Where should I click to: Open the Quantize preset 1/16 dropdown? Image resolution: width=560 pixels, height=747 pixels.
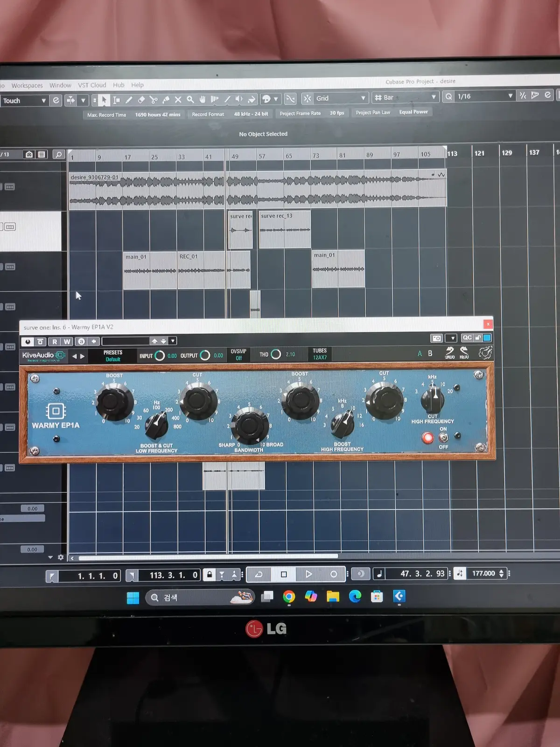click(x=485, y=96)
